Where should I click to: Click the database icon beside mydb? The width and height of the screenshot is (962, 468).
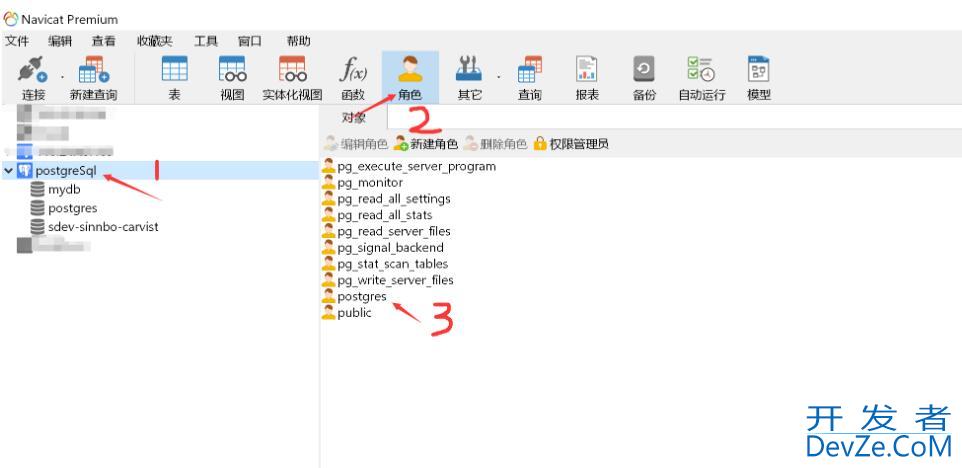pos(37,190)
